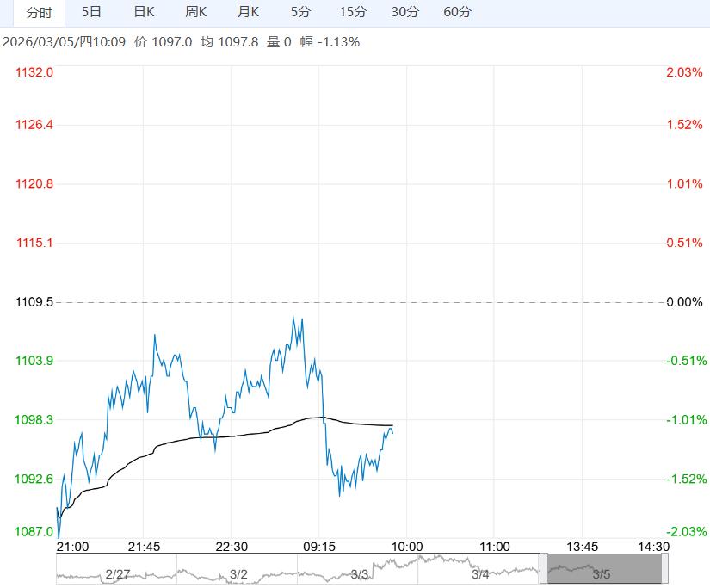Open the 周K weekly candlestick view
Viewport: 710px width, 588px height.
tap(197, 13)
